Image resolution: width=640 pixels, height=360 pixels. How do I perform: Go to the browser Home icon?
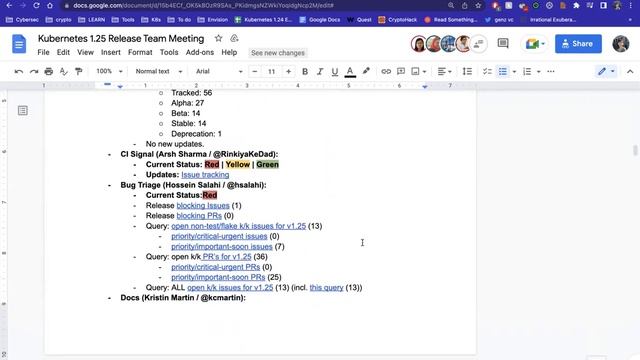pyautogui.click(x=50, y=5)
